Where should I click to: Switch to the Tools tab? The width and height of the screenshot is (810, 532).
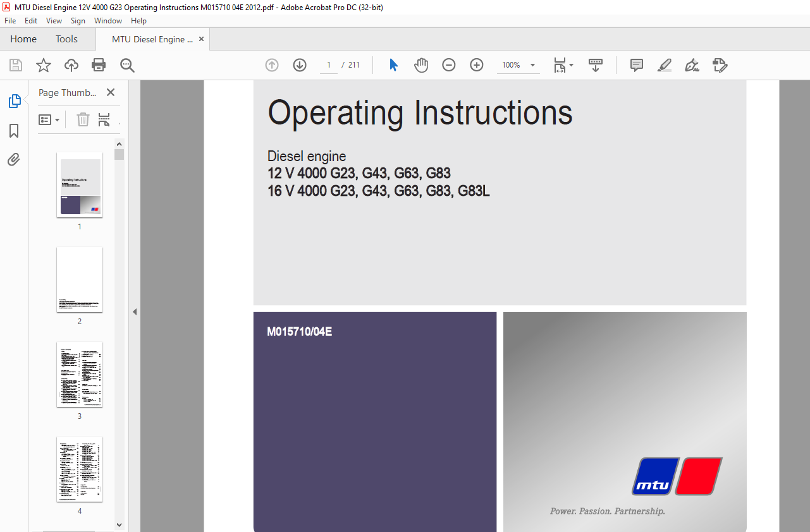(x=66, y=39)
